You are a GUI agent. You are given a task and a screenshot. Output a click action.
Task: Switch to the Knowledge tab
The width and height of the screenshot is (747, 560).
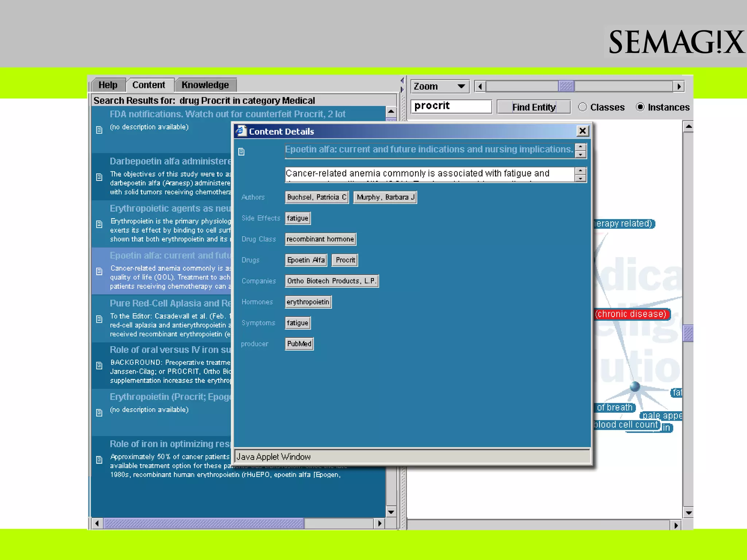click(x=205, y=85)
